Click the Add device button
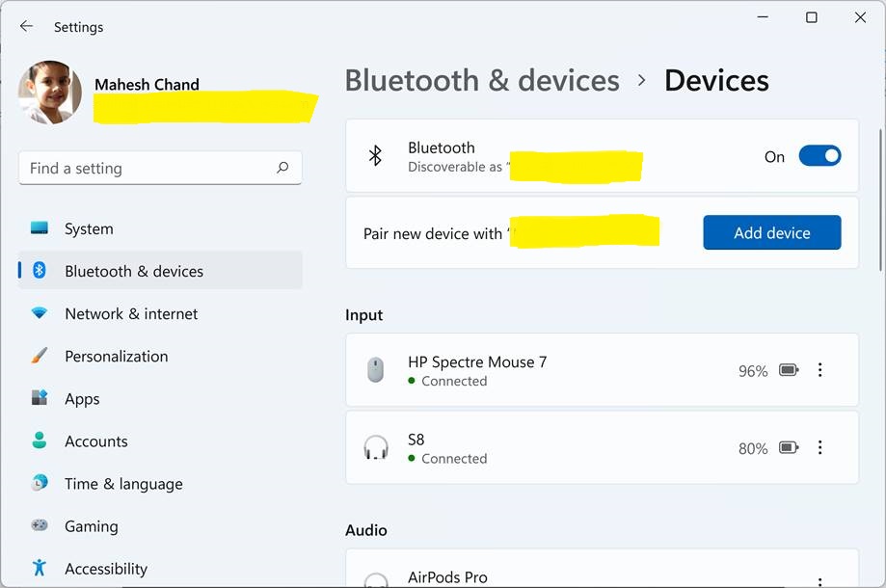The width and height of the screenshot is (886, 588). click(x=771, y=232)
